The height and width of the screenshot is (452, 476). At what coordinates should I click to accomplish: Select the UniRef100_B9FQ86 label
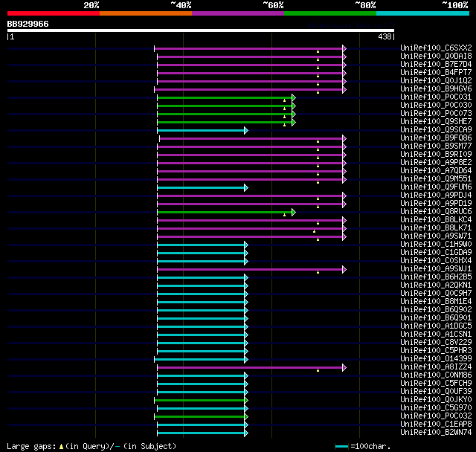coord(436,138)
